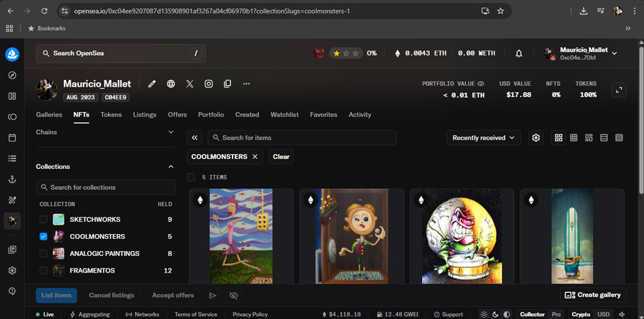
Task: Click the Clear filters button
Action: 281,157
